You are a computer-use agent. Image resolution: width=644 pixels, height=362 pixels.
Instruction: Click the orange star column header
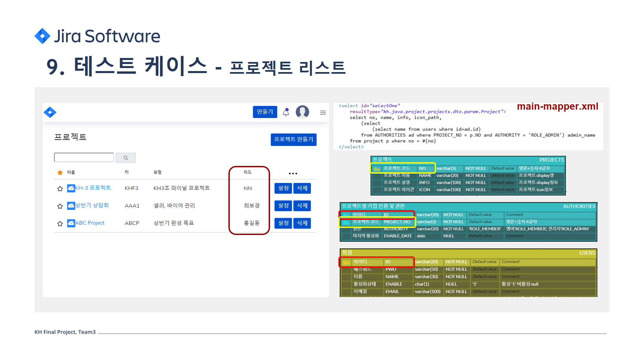(x=60, y=173)
